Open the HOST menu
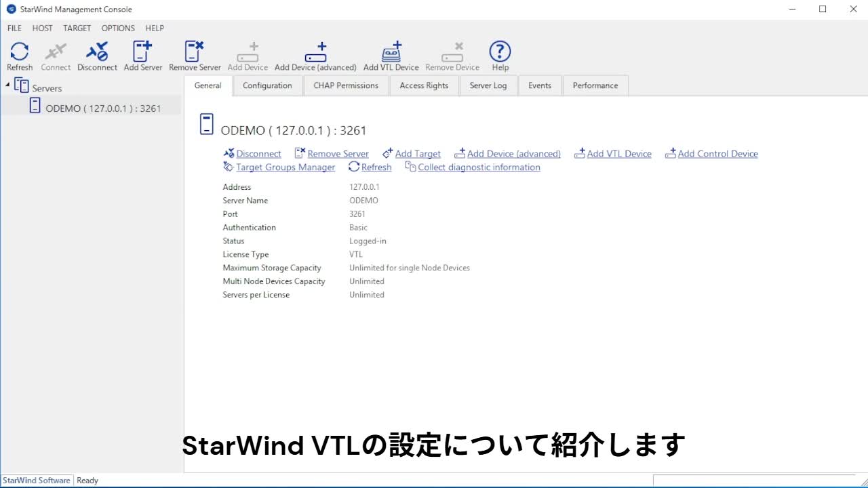868x488 pixels. 42,28
